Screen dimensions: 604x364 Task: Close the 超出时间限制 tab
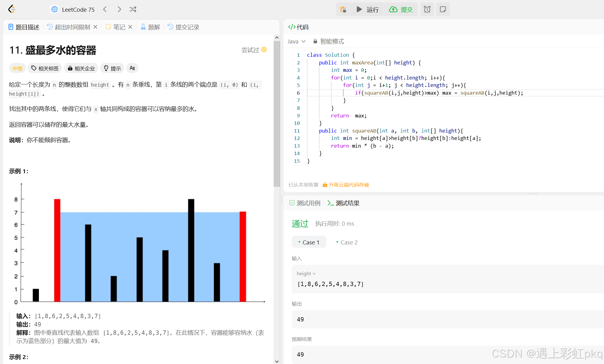pyautogui.click(x=95, y=27)
